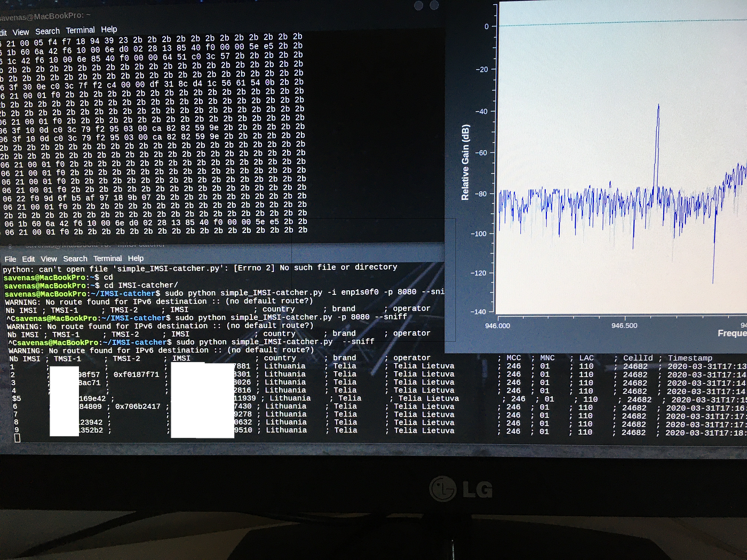Click the "MNC" column header
747x560 pixels.
pyautogui.click(x=547, y=358)
